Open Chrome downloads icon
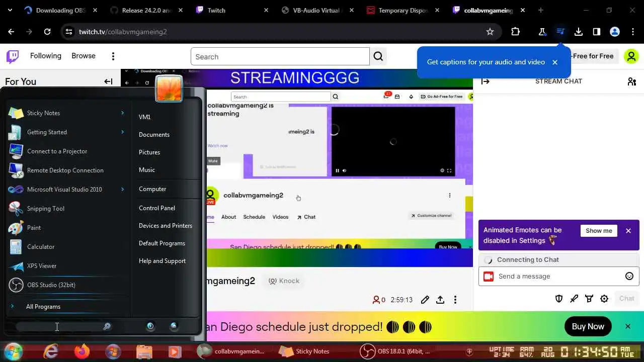 click(x=579, y=32)
